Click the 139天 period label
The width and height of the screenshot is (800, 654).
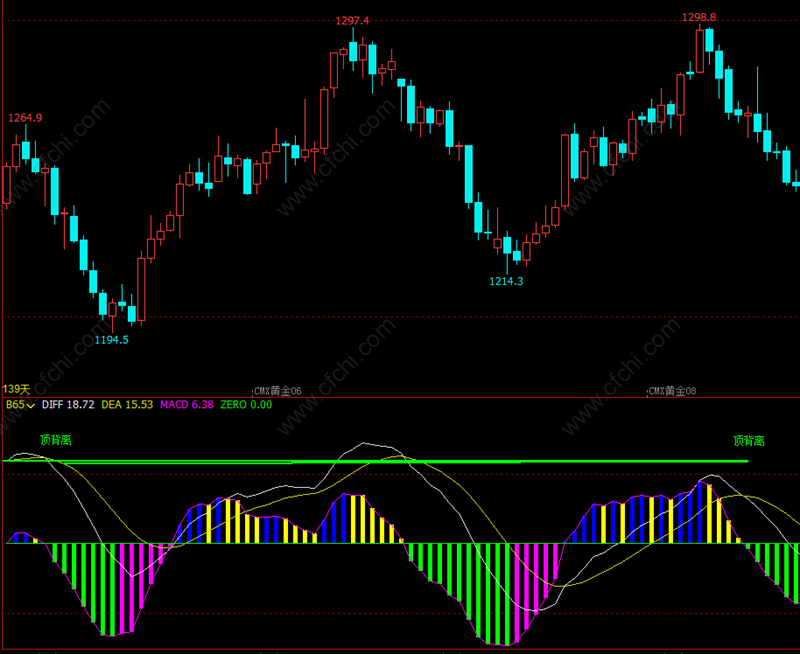pyautogui.click(x=16, y=389)
